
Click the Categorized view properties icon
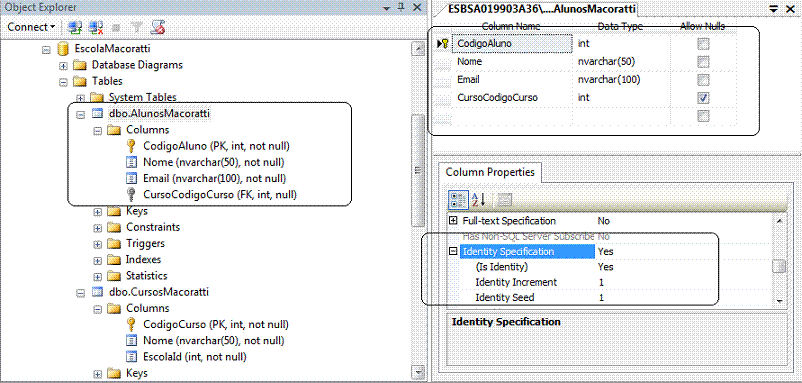tap(459, 199)
